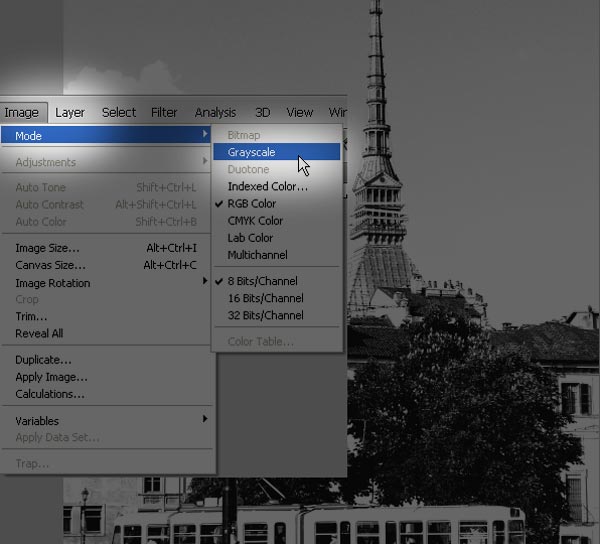This screenshot has height=544, width=600.
Task: Open the View menu
Action: pyautogui.click(x=300, y=112)
